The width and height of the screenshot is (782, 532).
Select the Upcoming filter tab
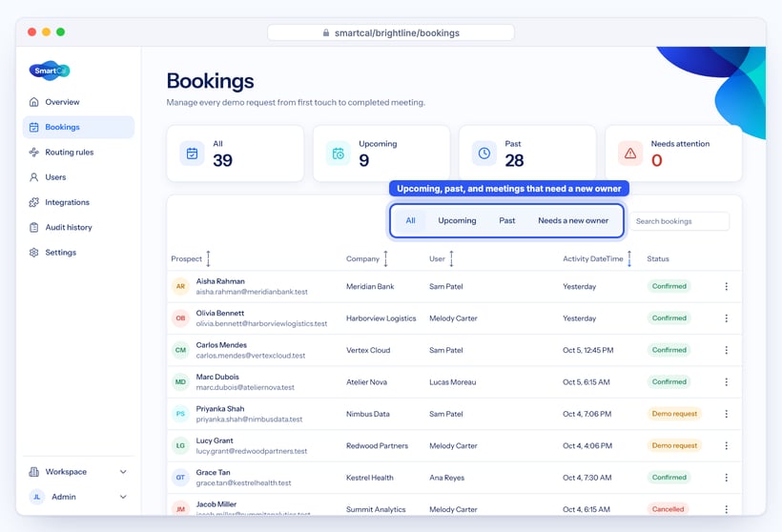click(457, 220)
